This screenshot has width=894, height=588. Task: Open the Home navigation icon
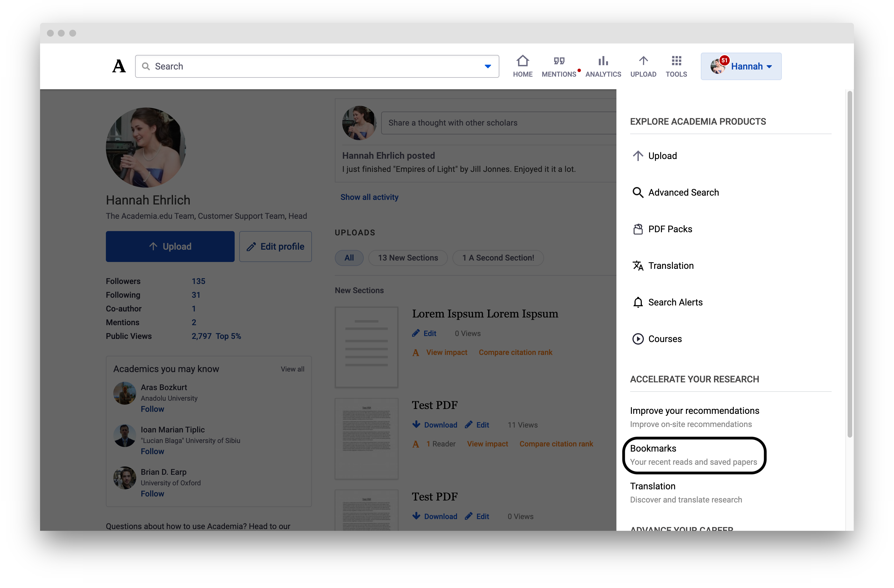click(x=523, y=61)
